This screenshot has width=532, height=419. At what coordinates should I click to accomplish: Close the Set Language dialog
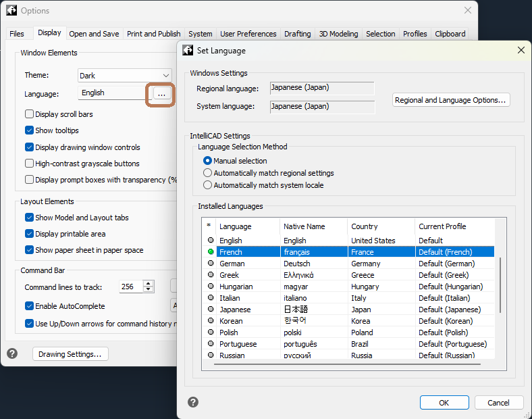[x=521, y=50]
